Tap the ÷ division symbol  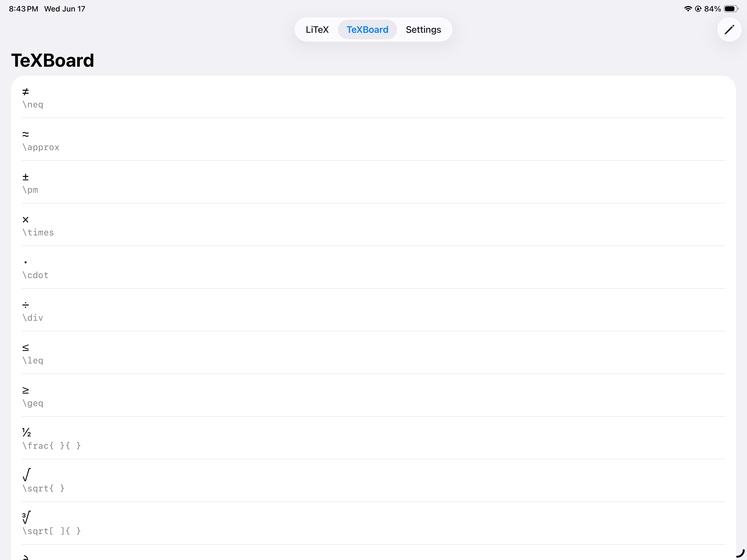point(26,305)
